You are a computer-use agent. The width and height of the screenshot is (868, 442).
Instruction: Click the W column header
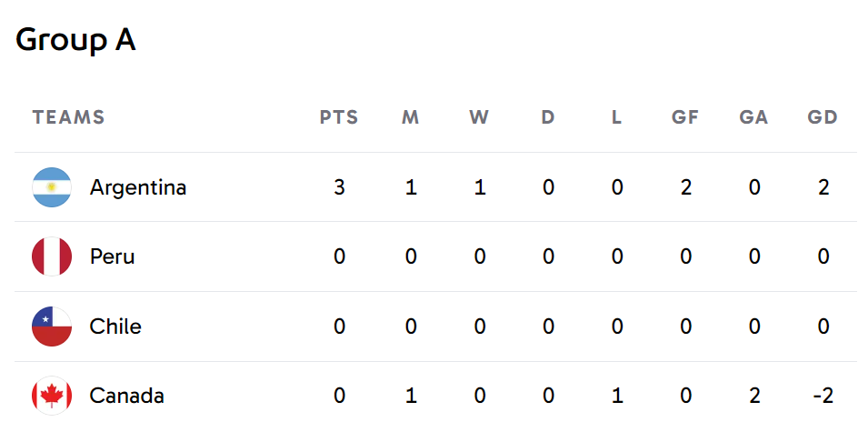pyautogui.click(x=479, y=117)
